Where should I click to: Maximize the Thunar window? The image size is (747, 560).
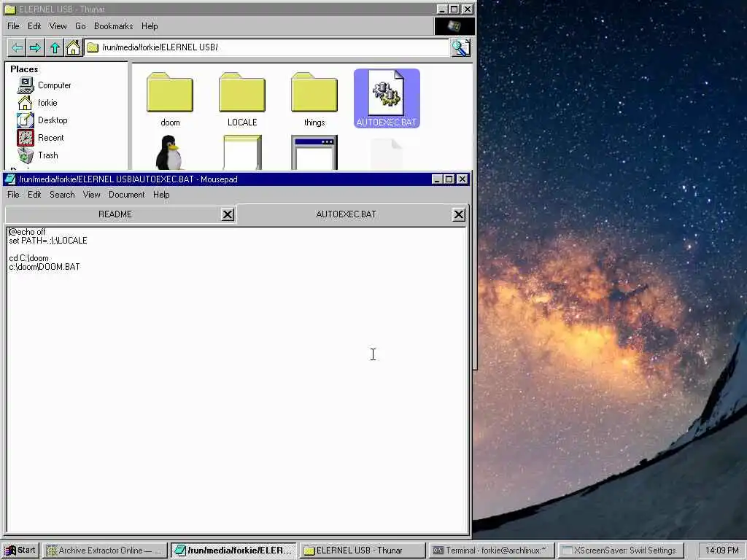pos(454,9)
